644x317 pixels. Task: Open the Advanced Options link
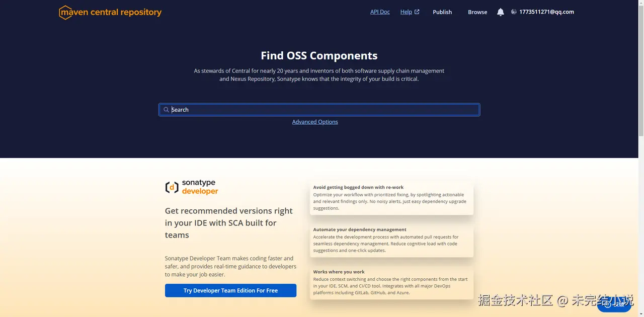pyautogui.click(x=315, y=122)
